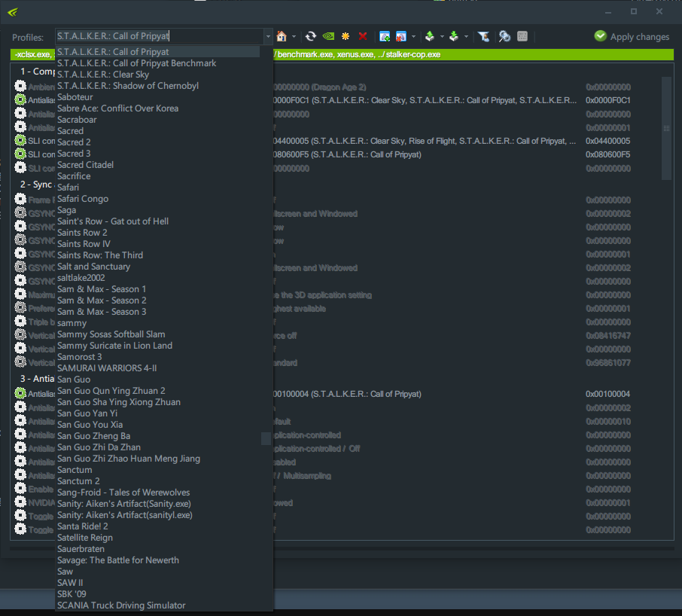This screenshot has height=616, width=682.
Task: Open the export icon's dropdown arrow
Action: [x=442, y=37]
